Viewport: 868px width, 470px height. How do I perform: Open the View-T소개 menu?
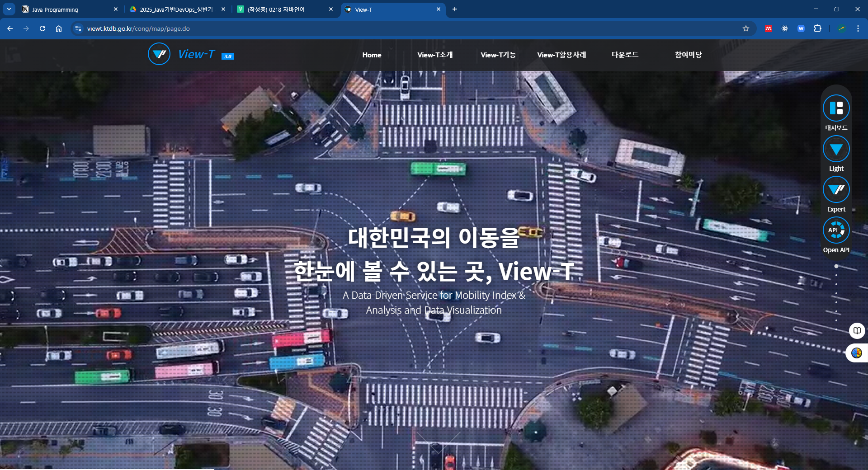click(435, 55)
